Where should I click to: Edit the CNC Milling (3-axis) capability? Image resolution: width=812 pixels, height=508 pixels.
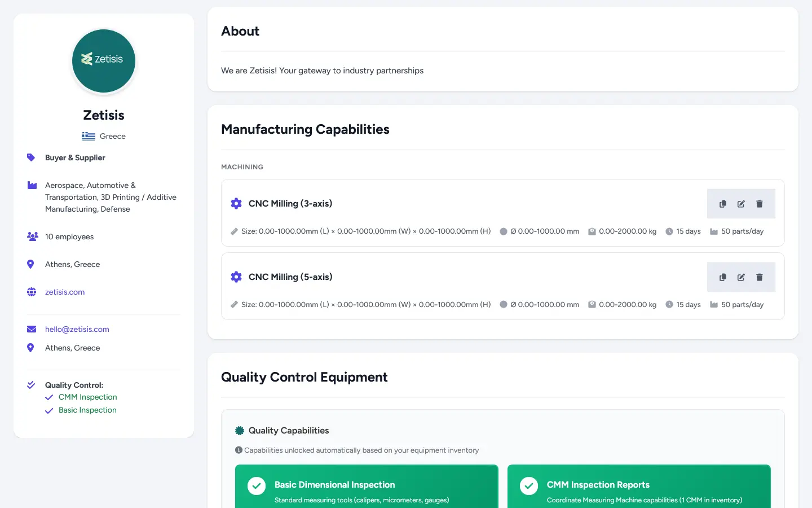coord(741,204)
